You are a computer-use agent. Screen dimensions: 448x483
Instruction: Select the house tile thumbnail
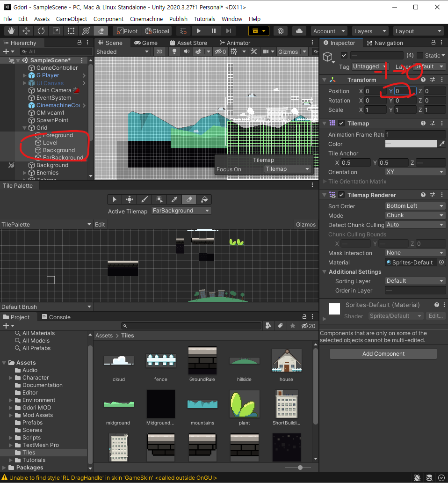287,361
